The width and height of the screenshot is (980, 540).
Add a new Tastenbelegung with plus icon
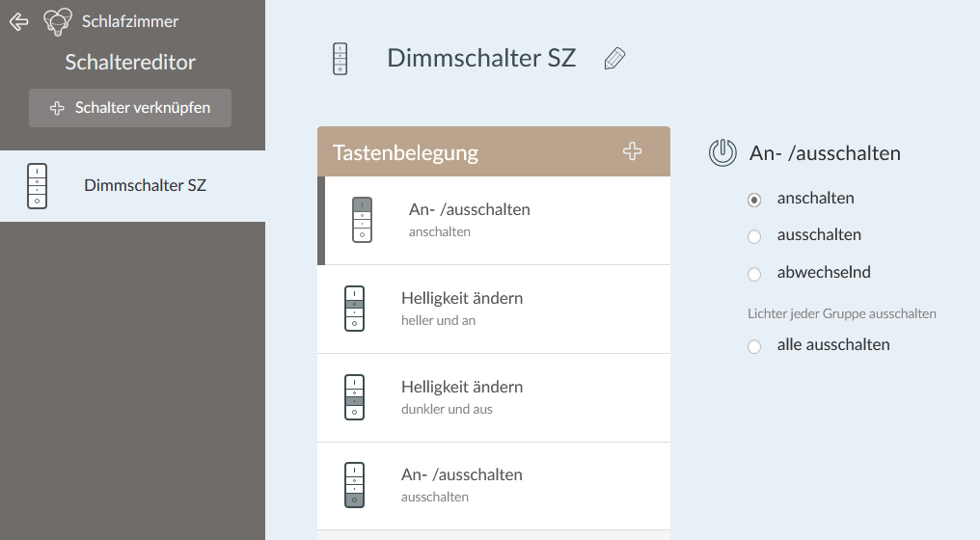tap(632, 151)
